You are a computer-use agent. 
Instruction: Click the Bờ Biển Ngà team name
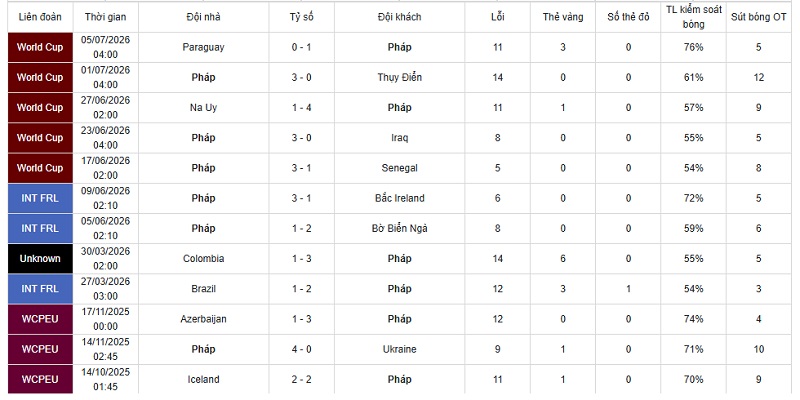(x=399, y=229)
